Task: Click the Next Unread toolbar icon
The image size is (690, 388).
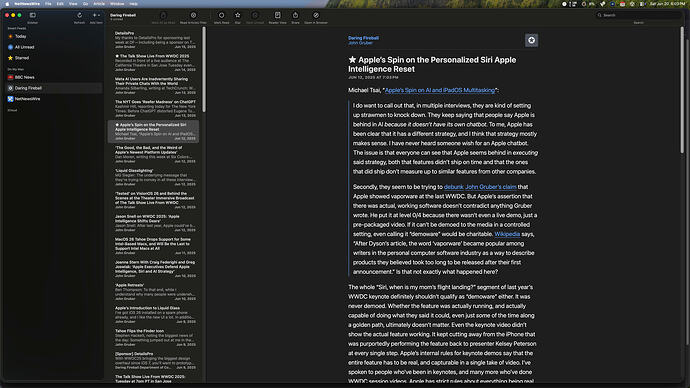Action: (255, 15)
